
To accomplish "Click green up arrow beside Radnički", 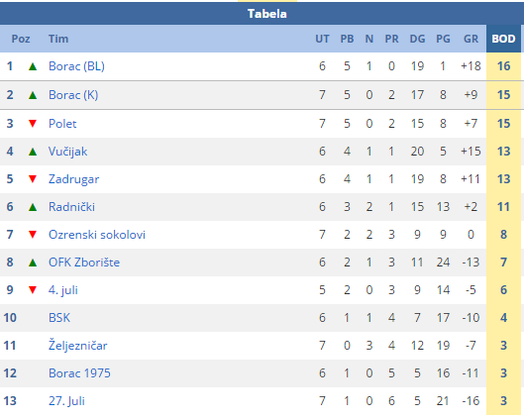I will point(33,207).
